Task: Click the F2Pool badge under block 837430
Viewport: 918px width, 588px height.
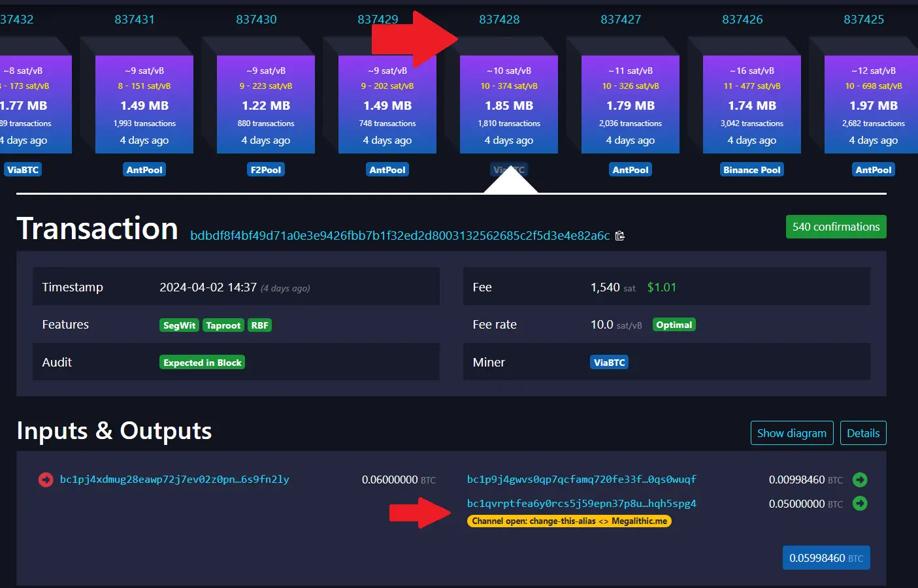Action: click(x=265, y=169)
